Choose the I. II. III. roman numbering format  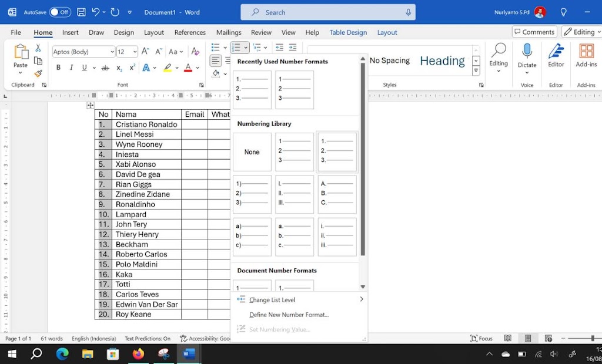[295, 194]
